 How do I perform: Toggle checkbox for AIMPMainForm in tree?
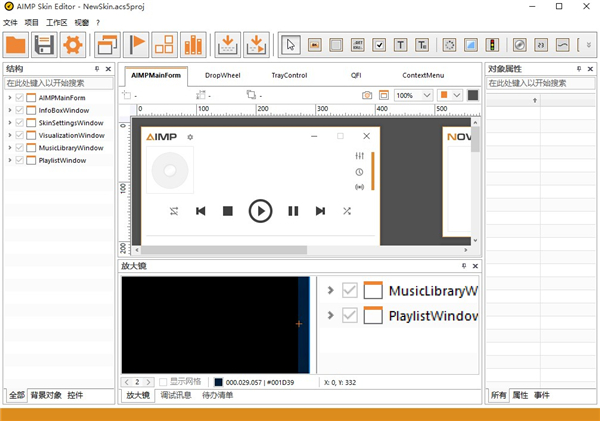tap(21, 98)
